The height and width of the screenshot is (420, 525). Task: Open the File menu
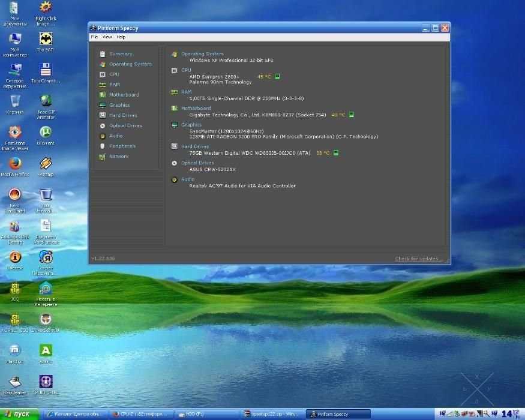[94, 37]
